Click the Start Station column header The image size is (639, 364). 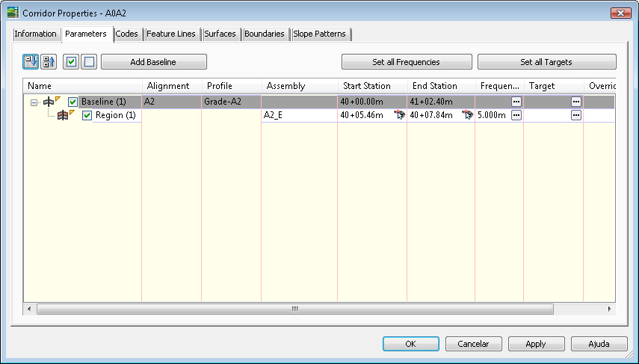[x=372, y=86]
